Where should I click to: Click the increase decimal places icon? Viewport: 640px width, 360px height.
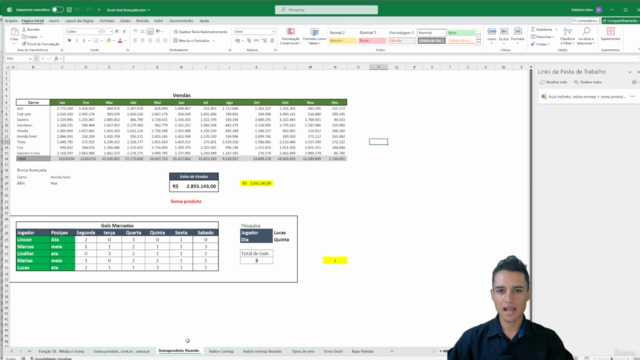click(264, 40)
